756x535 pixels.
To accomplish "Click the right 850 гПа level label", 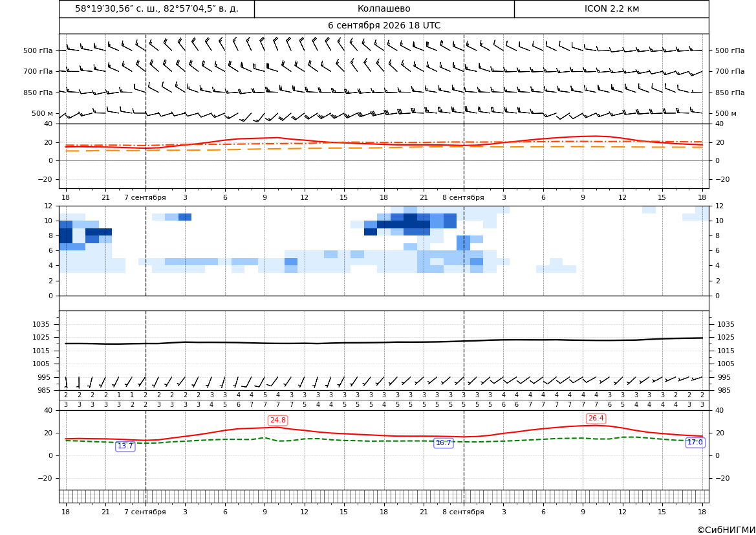I will pyautogui.click(x=730, y=93).
